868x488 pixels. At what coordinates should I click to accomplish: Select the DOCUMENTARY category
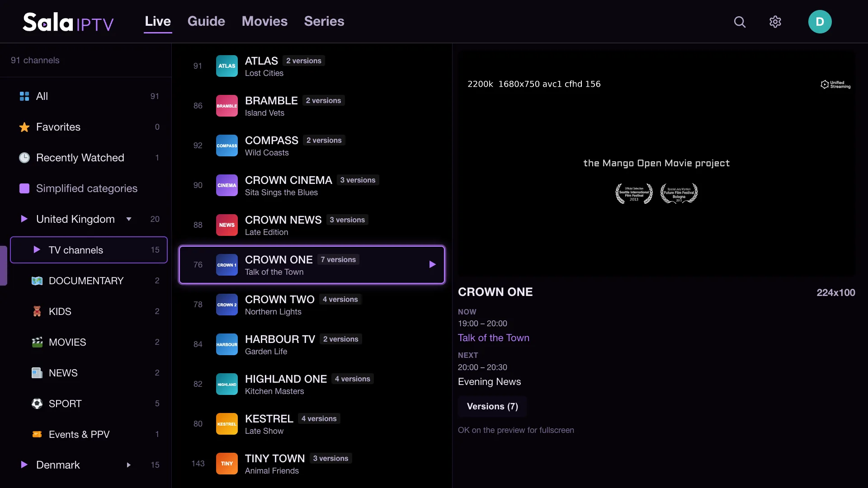(x=89, y=281)
